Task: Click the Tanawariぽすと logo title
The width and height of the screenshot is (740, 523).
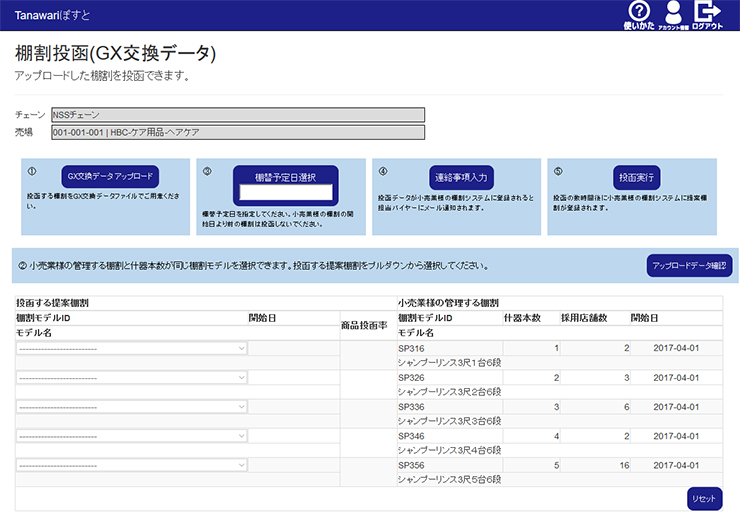Action: pyautogui.click(x=50, y=15)
